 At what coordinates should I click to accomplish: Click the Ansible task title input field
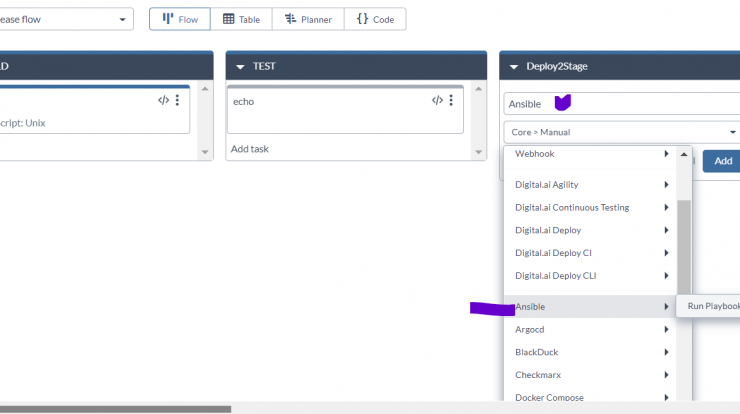(x=622, y=104)
